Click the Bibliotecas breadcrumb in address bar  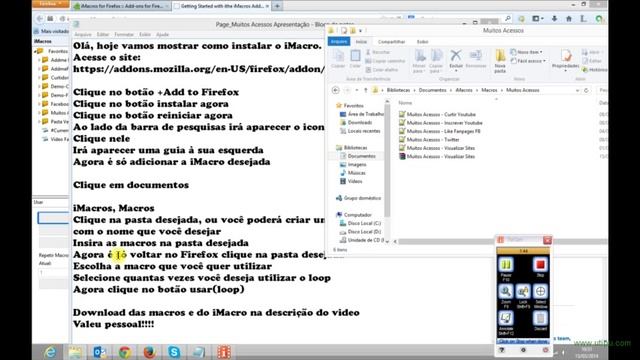(398, 90)
